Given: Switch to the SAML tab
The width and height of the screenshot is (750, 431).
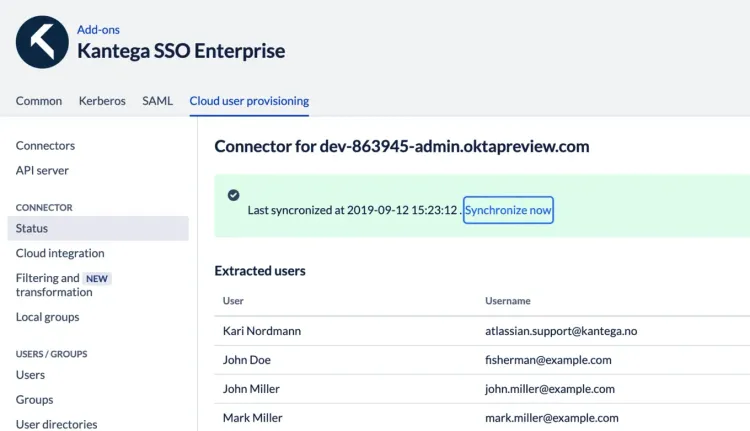Looking at the screenshot, I should [157, 101].
